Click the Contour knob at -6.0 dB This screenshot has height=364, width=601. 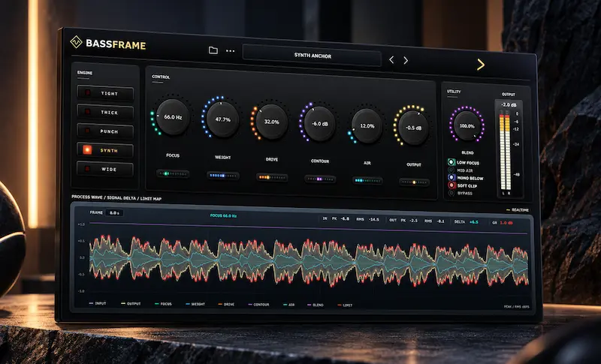click(320, 124)
